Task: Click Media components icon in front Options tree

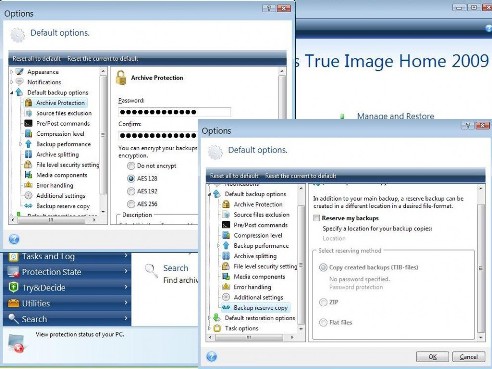Action: coord(226,277)
